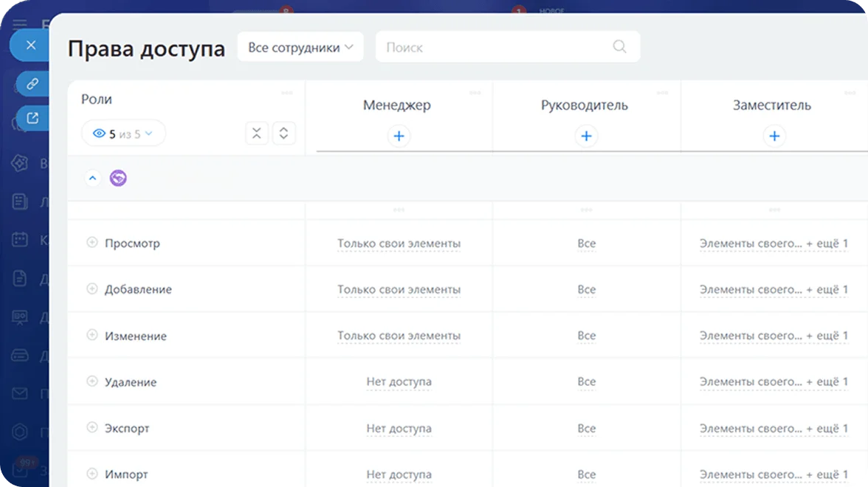Open the Руководитель column options dots
The image size is (868, 487).
(663, 93)
